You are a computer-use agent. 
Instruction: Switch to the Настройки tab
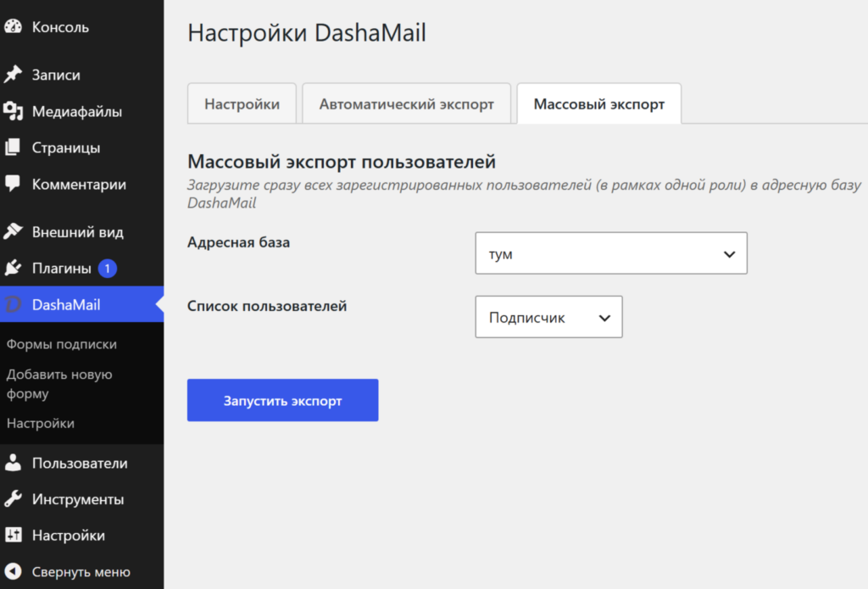point(242,103)
